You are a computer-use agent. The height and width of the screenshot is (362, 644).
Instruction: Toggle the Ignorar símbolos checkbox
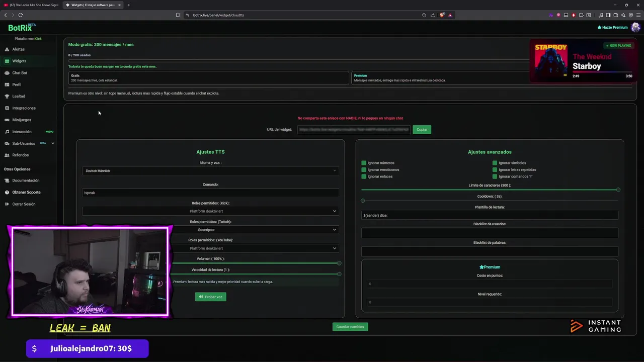[x=495, y=163]
